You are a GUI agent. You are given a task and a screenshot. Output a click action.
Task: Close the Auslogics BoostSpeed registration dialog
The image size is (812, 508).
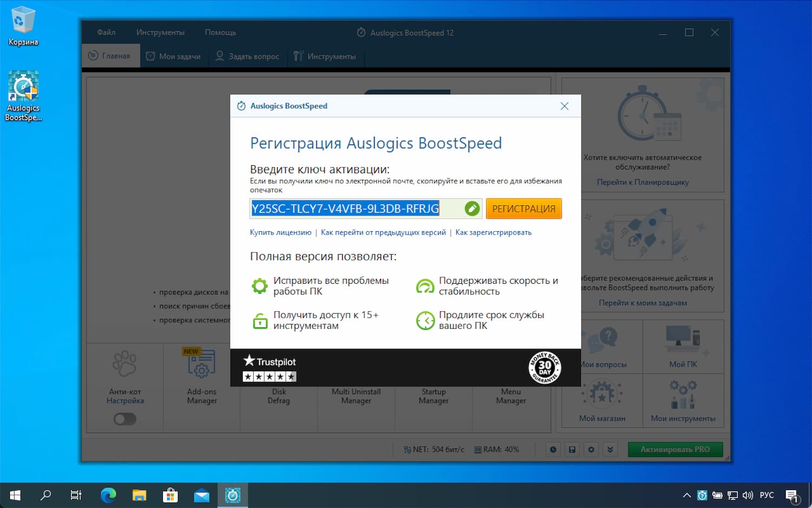(x=565, y=106)
